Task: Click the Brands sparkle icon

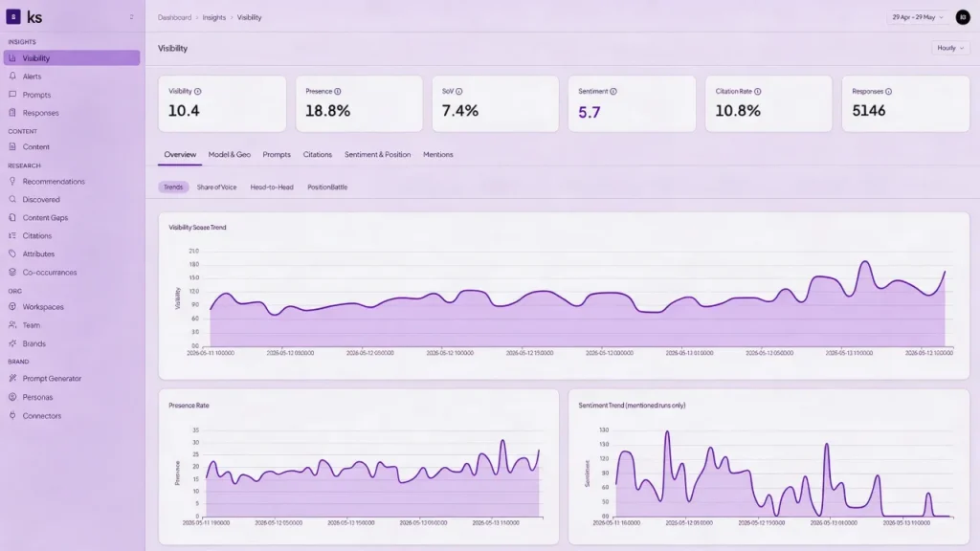Action: [12, 343]
